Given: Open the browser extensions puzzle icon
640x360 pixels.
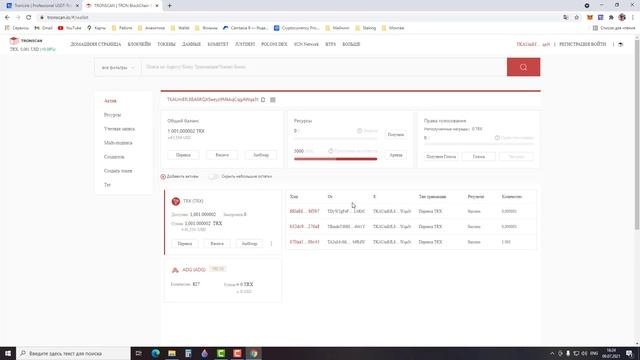Looking at the screenshot, I should pos(611,18).
